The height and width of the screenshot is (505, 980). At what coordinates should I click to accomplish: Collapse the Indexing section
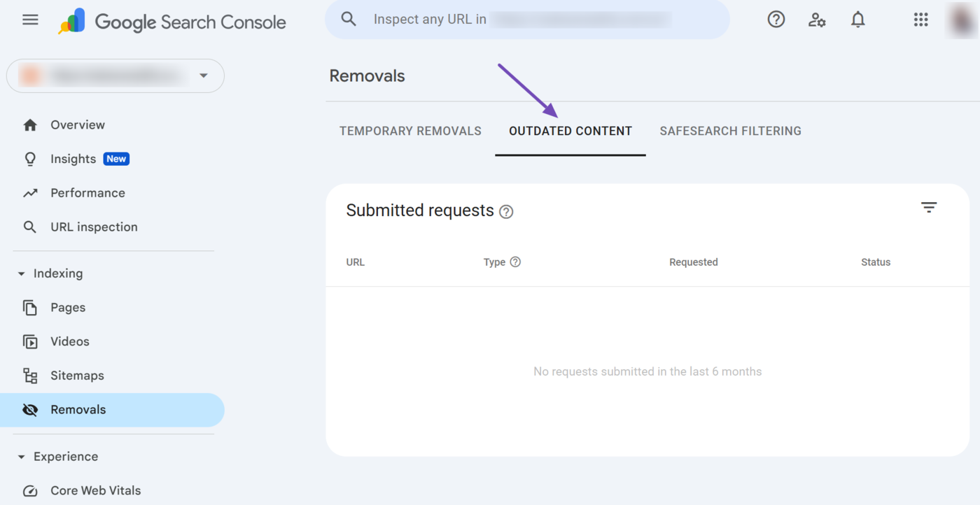[x=22, y=274]
